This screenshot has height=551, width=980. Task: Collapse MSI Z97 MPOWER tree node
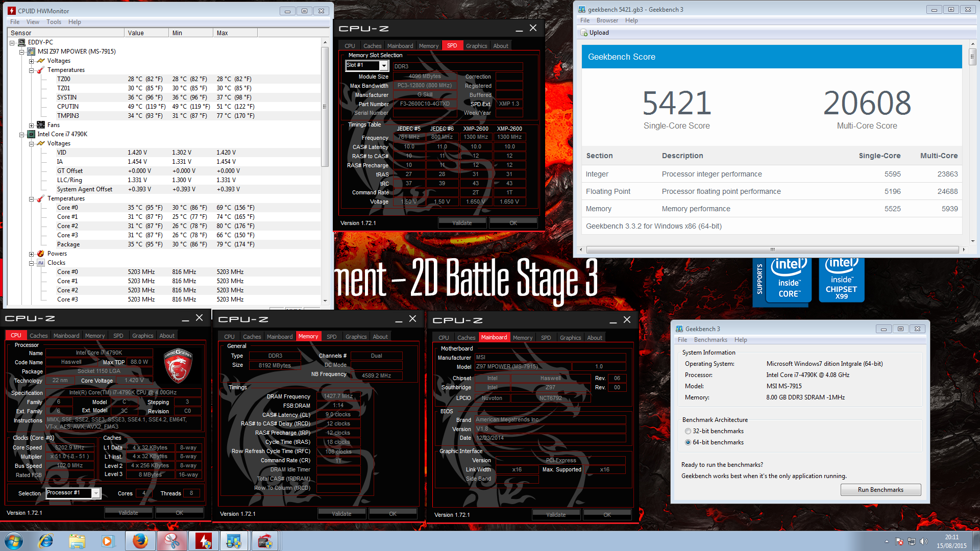pyautogui.click(x=22, y=52)
